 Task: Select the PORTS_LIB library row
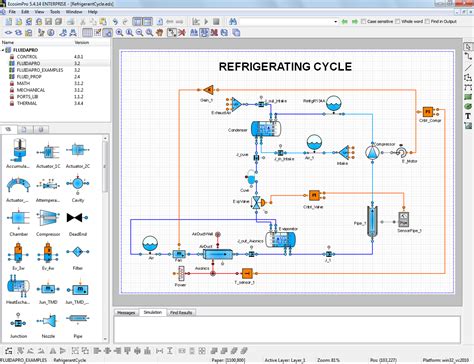[55, 97]
